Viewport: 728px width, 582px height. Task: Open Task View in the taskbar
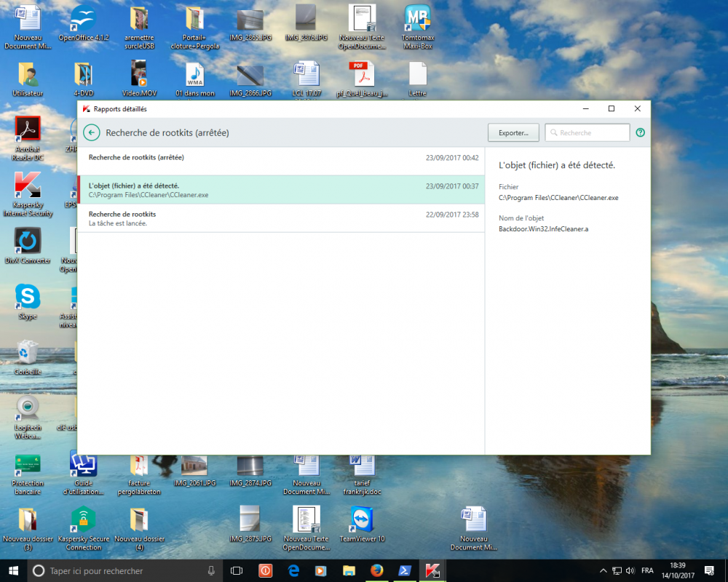coord(237,570)
